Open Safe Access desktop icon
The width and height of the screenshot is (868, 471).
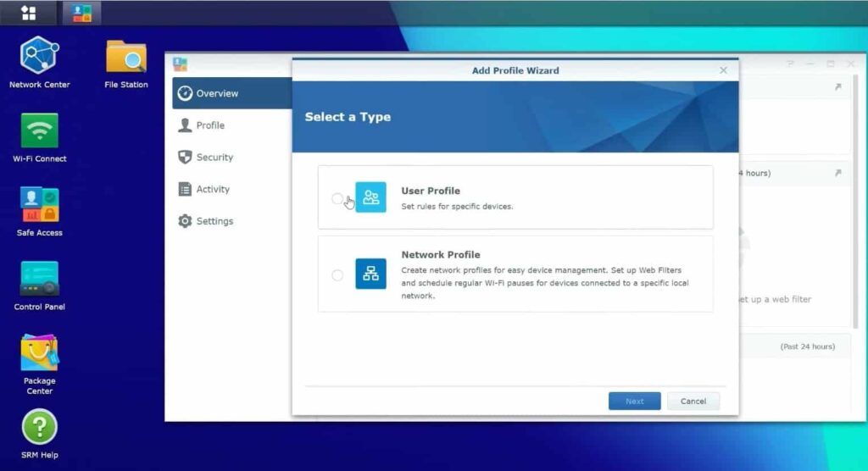pos(39,212)
